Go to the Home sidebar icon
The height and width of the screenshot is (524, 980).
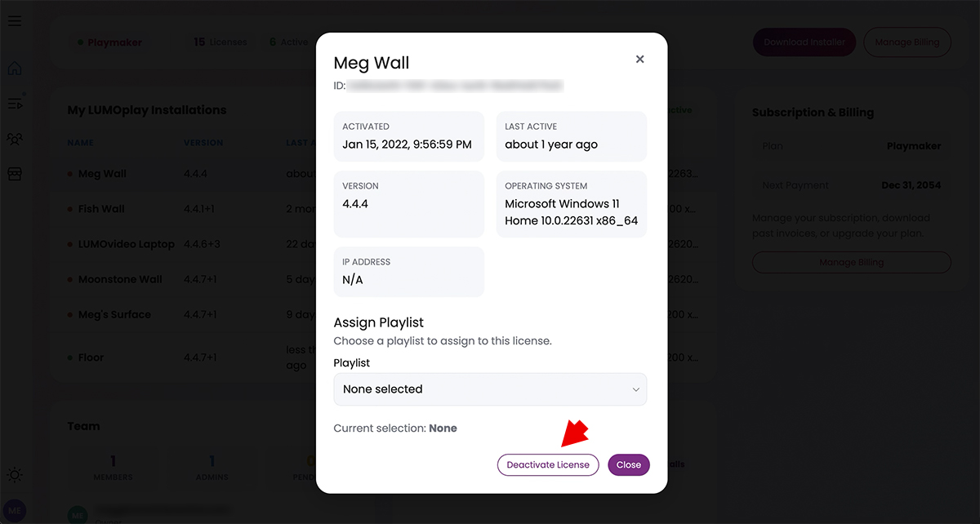tap(15, 69)
